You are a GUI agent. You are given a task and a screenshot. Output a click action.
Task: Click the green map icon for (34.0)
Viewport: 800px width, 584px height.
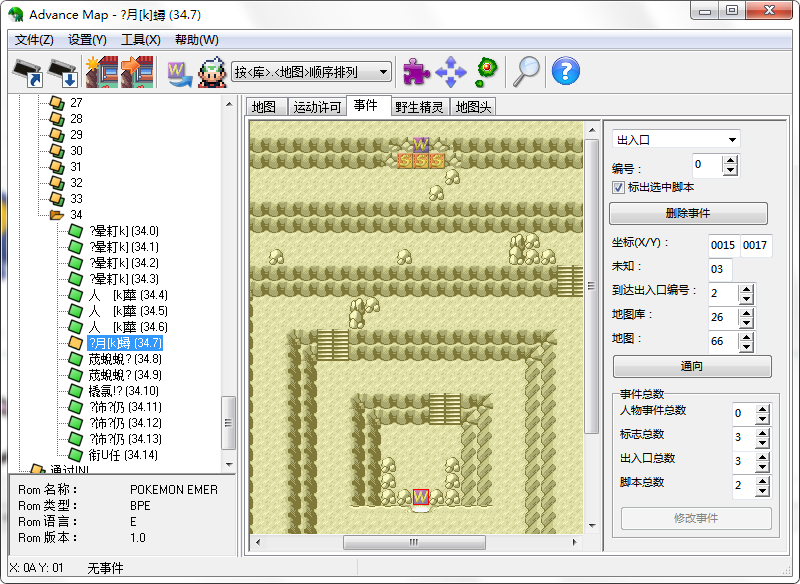(76, 231)
